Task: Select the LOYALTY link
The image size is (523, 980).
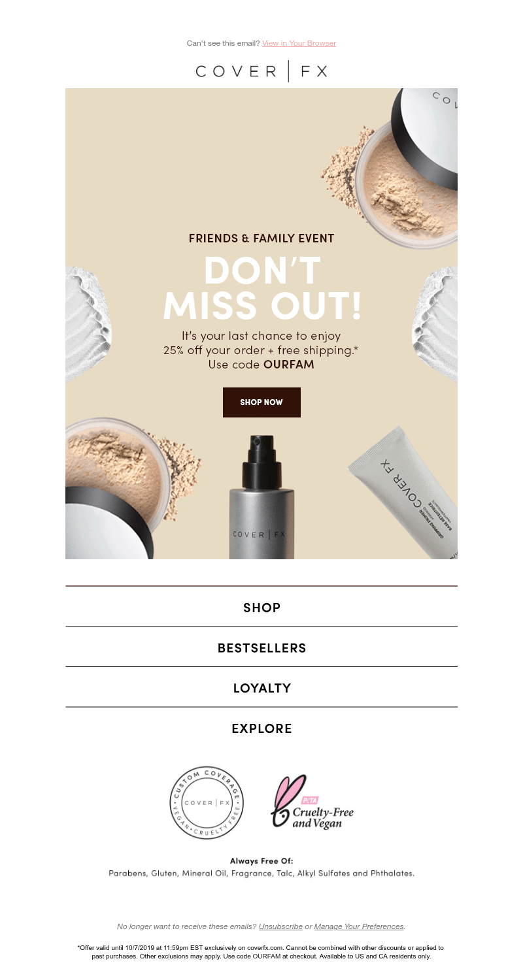Action: (x=261, y=687)
